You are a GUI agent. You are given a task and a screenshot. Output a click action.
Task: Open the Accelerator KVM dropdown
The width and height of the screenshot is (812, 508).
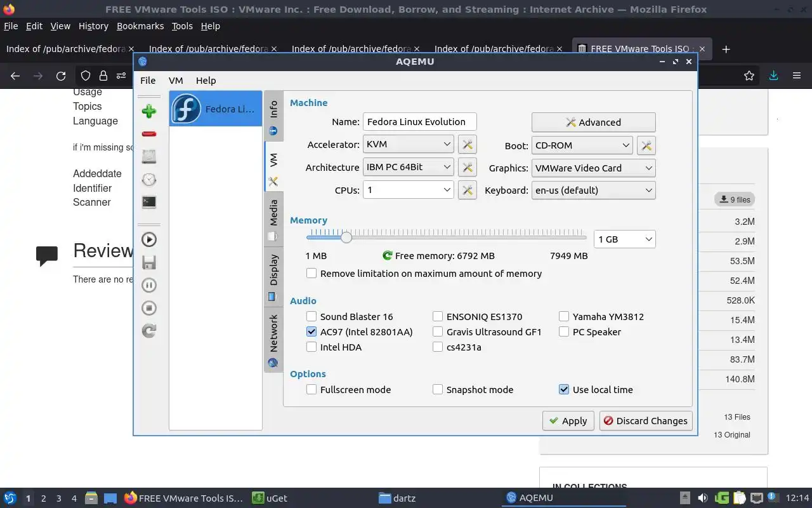click(x=408, y=144)
